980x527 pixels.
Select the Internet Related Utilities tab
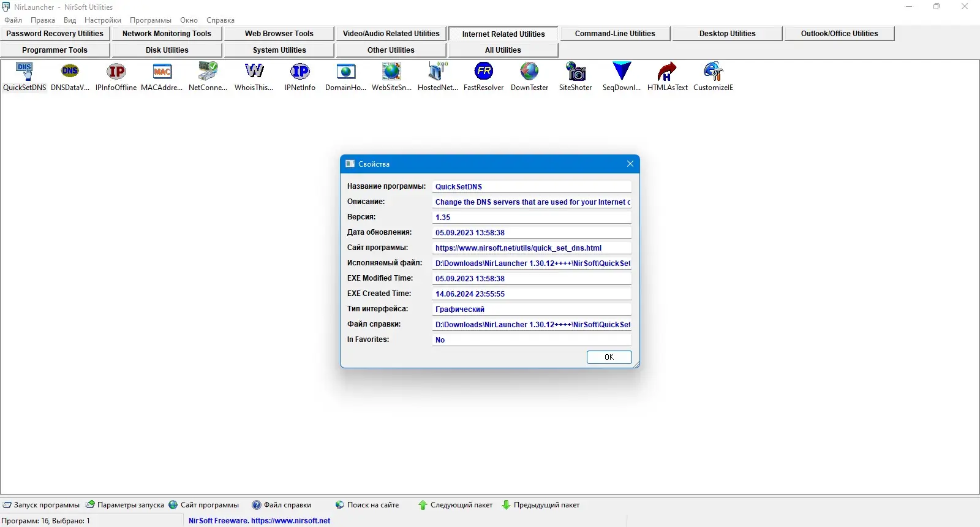tap(503, 34)
